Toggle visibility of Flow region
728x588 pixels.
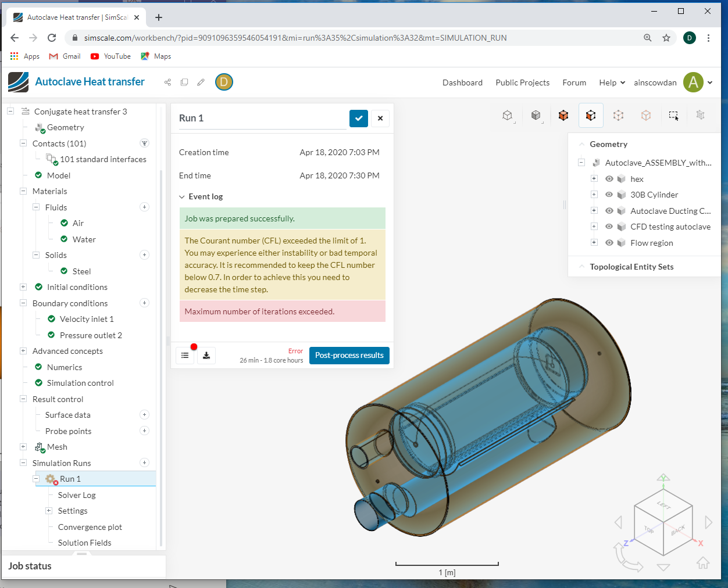point(609,243)
